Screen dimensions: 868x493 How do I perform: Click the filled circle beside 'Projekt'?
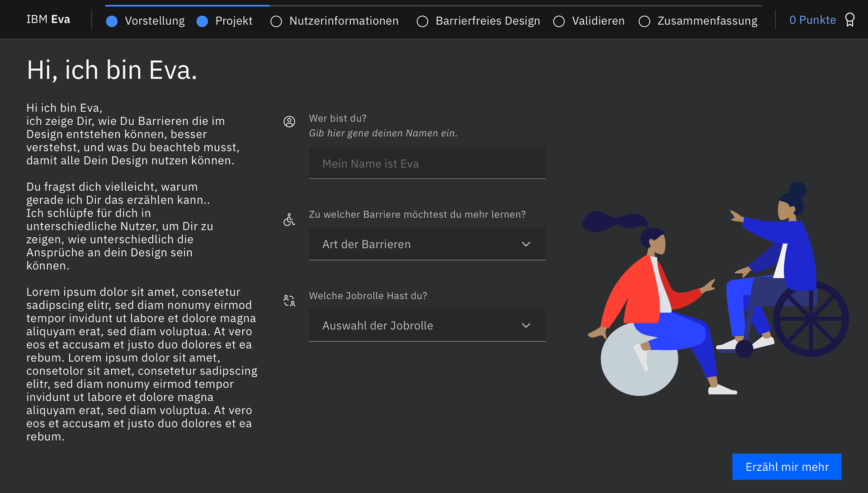click(x=202, y=21)
